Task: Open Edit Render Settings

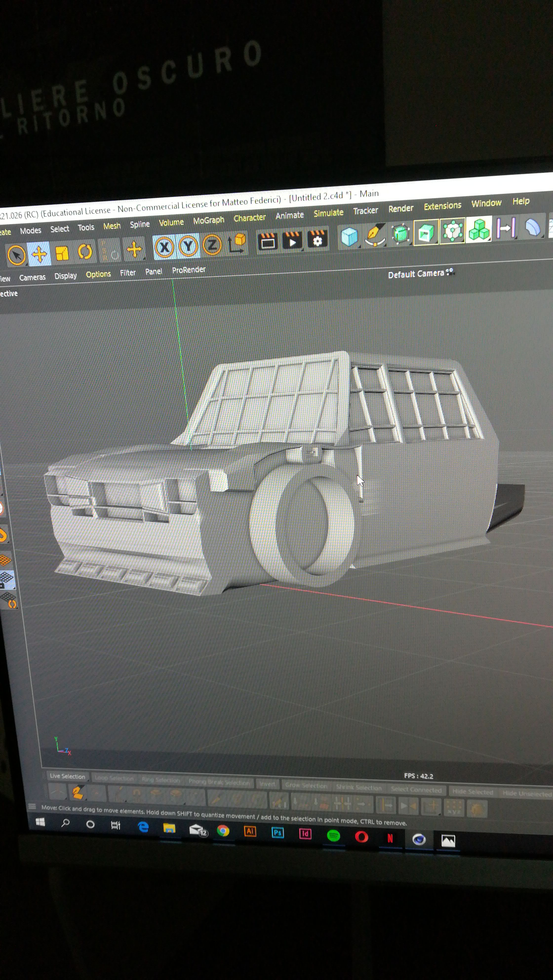Action: (317, 239)
